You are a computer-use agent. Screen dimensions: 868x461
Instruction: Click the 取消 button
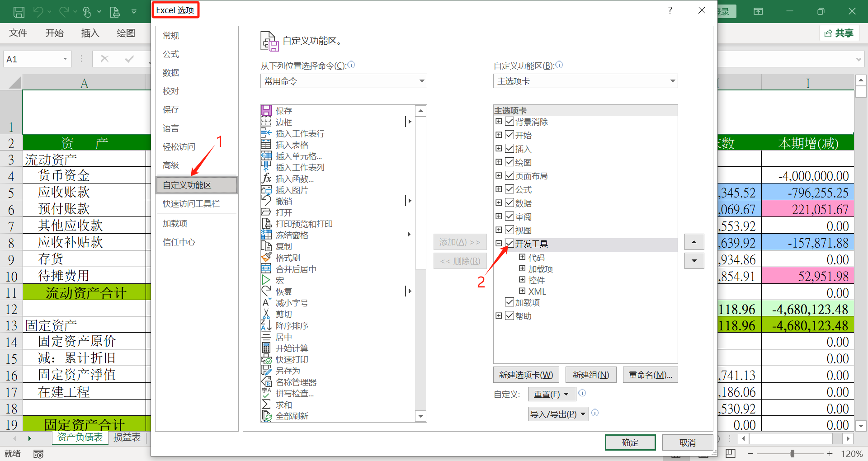point(688,442)
